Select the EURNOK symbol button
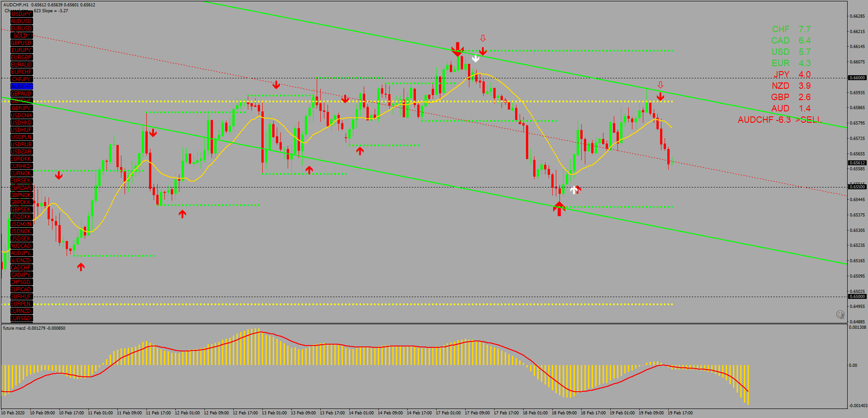Viewport: 868px width, 418px height. click(x=22, y=173)
